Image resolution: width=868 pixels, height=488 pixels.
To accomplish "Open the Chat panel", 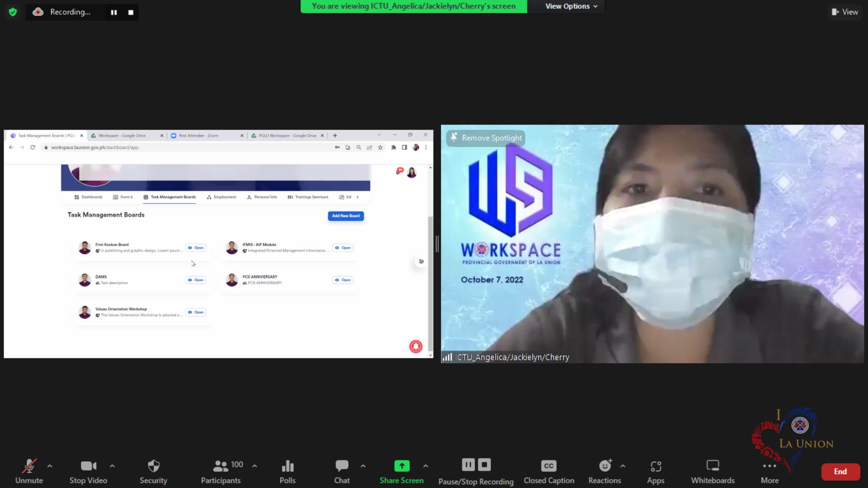I will click(x=342, y=471).
